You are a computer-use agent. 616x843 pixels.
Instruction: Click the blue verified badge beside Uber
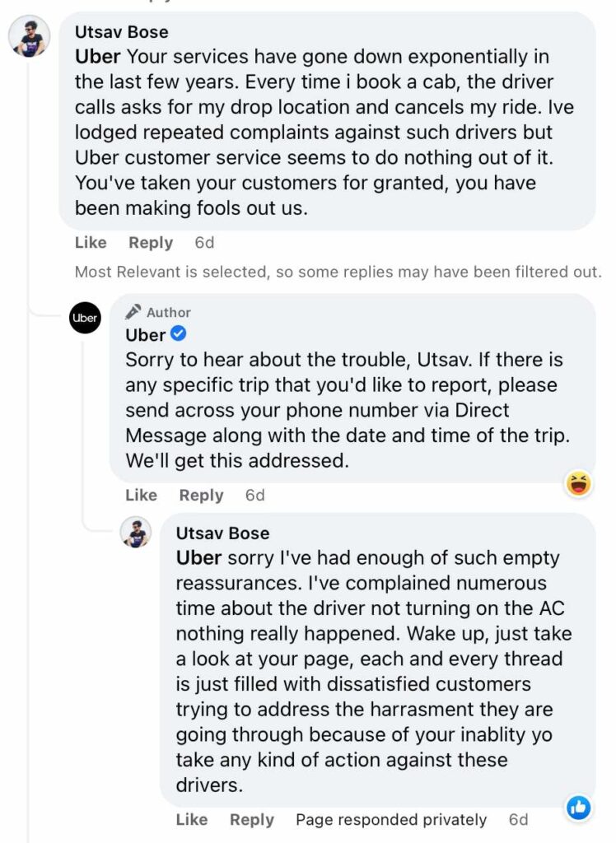click(178, 335)
